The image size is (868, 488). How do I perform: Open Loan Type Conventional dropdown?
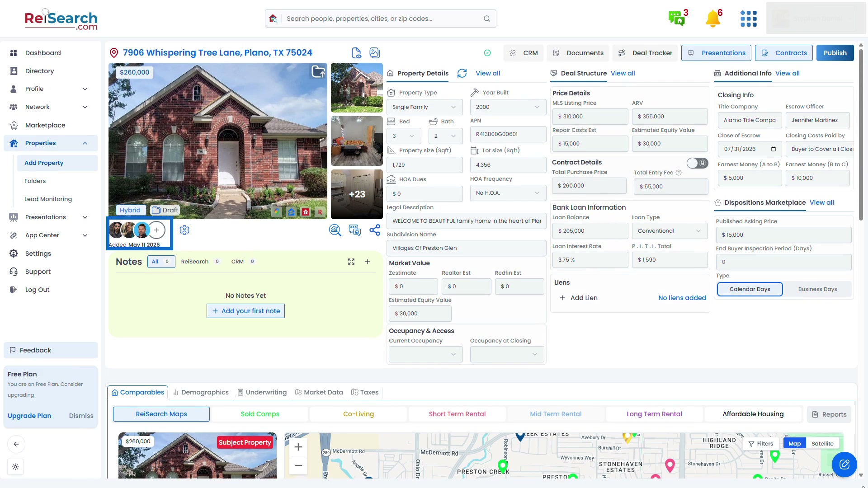point(670,231)
